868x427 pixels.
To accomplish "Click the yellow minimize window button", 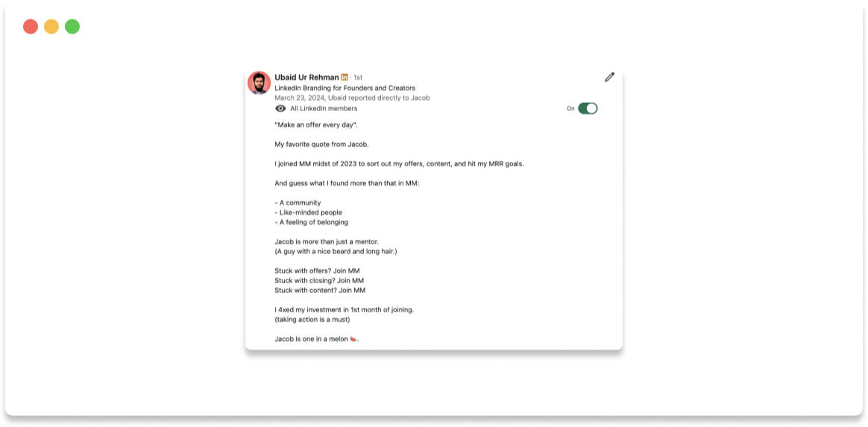I will pyautogui.click(x=51, y=27).
